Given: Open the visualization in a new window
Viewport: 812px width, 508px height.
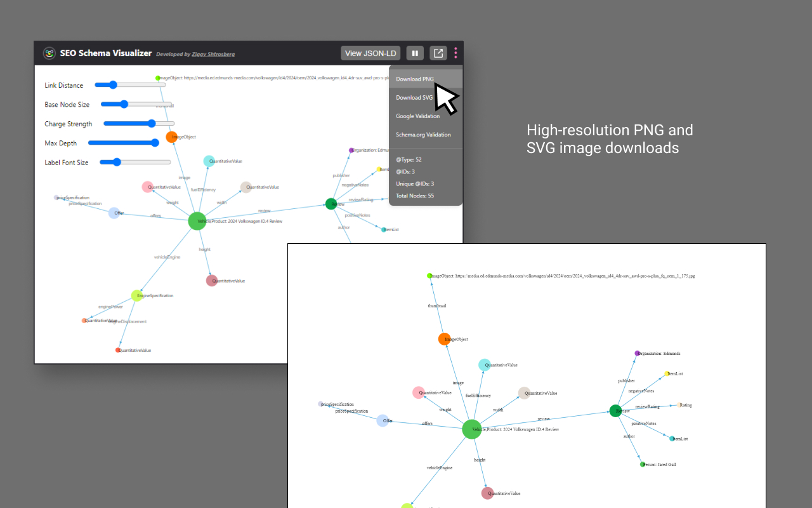Looking at the screenshot, I should 438,53.
